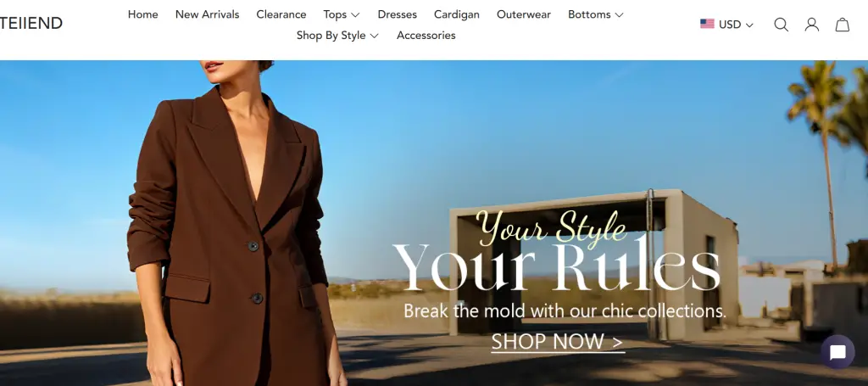Open the chat bubble widget
The height and width of the screenshot is (386, 868).
coord(837,352)
